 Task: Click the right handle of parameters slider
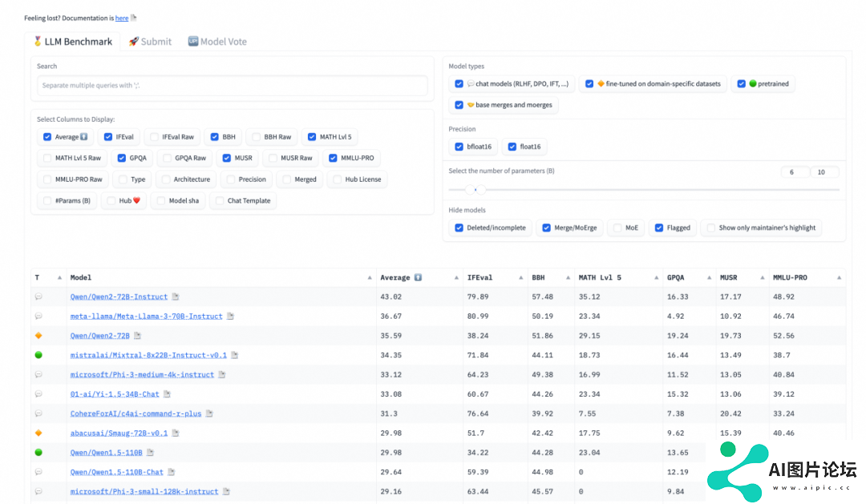point(481,190)
